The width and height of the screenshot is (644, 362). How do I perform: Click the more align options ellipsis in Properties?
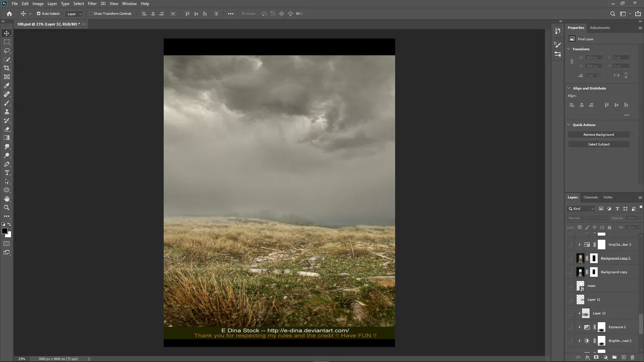pyautogui.click(x=626, y=115)
